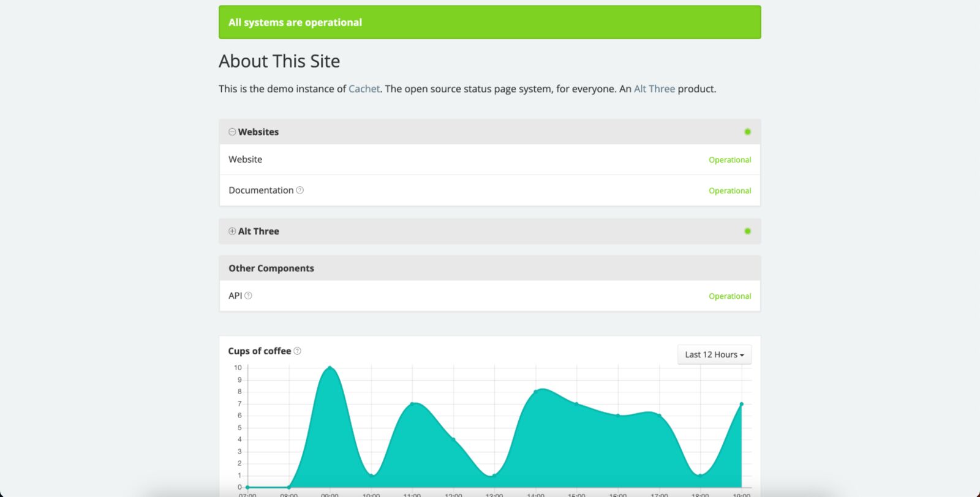This screenshot has width=980, height=497.
Task: Click the 12:00 data point on chart
Action: coord(453,439)
